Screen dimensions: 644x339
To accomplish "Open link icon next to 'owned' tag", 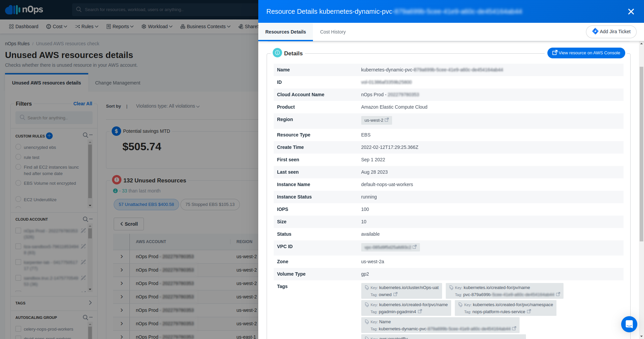I will (x=395, y=294).
